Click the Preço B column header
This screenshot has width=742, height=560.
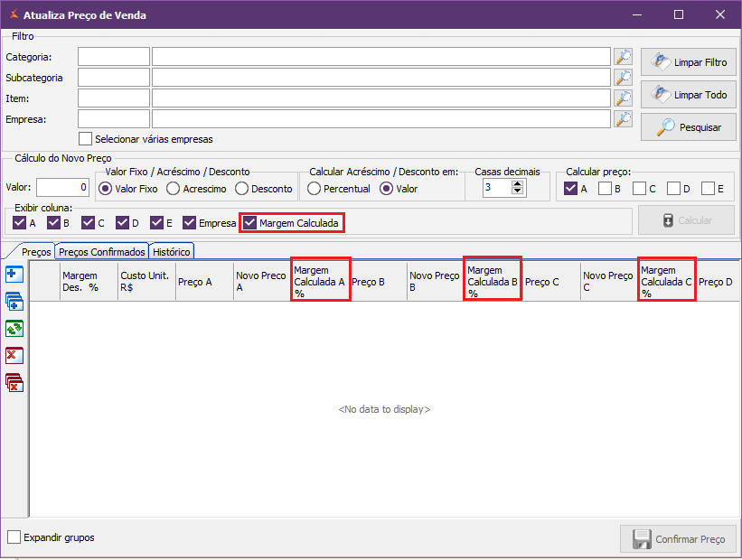pos(378,282)
